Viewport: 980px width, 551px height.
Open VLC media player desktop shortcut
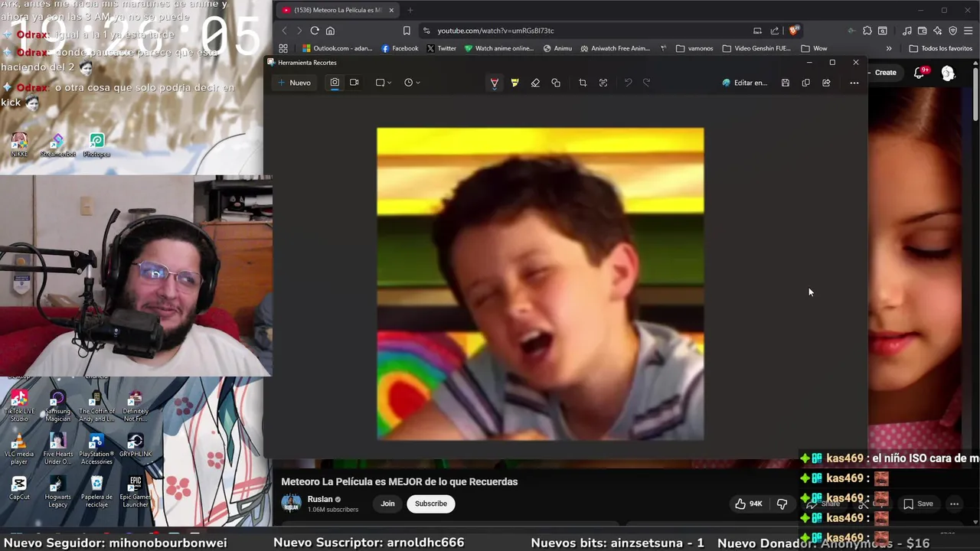pos(19,449)
